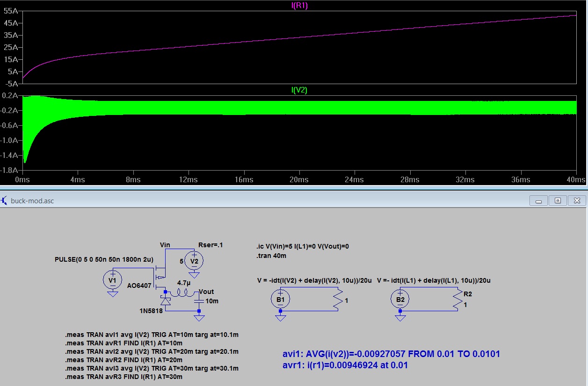Click the 32ms time axis label
This screenshot has width=588, height=386.
pos(465,180)
